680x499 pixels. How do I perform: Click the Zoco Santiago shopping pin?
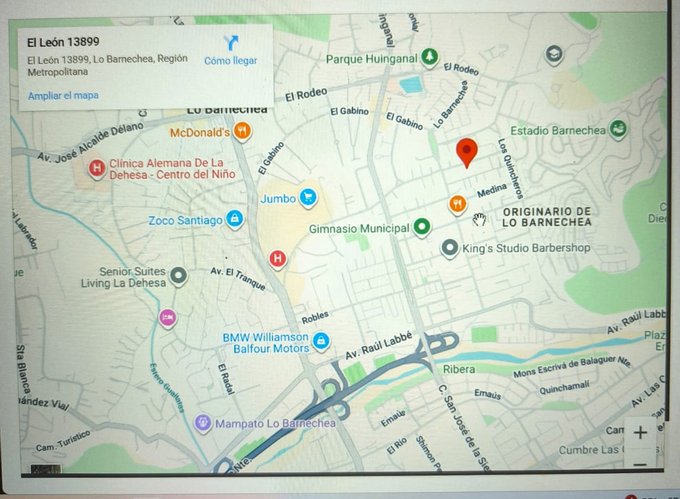pos(234,219)
